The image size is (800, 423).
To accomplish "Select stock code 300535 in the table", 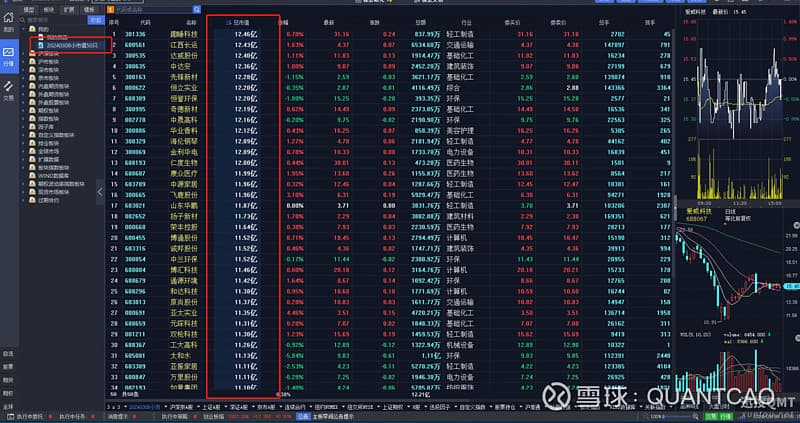I will click(135, 56).
